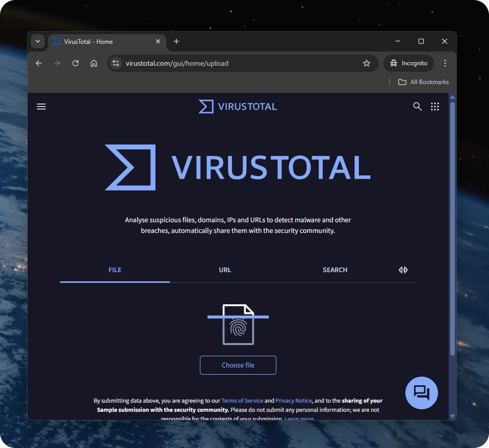Expand the tab search dropdown
489x448 pixels.
point(38,41)
